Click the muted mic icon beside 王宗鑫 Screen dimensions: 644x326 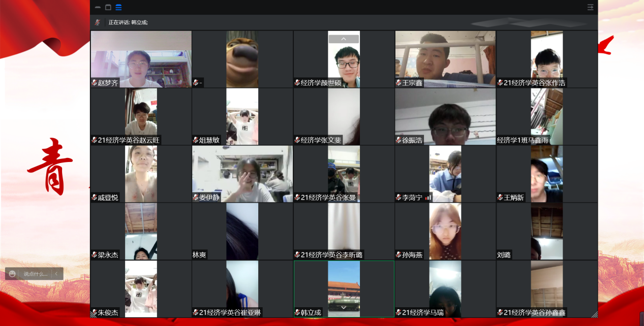pyautogui.click(x=398, y=83)
